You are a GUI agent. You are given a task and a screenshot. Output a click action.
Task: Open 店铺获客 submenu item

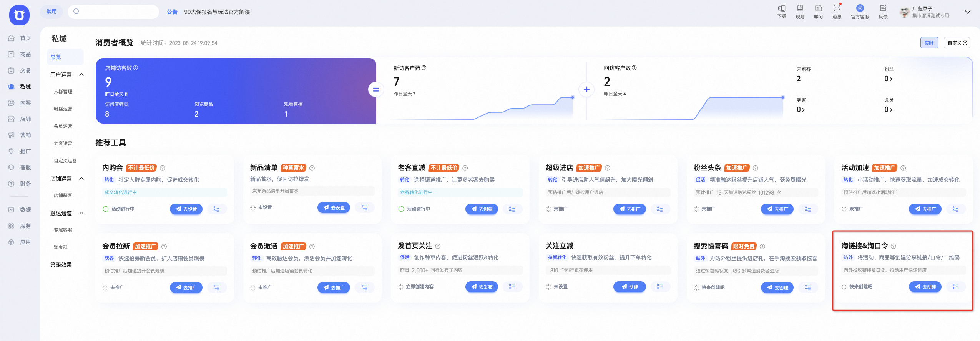(63, 196)
